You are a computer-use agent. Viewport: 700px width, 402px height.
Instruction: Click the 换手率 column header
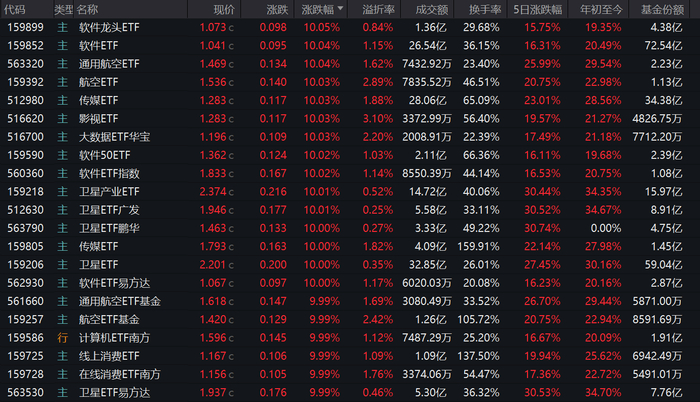point(485,9)
